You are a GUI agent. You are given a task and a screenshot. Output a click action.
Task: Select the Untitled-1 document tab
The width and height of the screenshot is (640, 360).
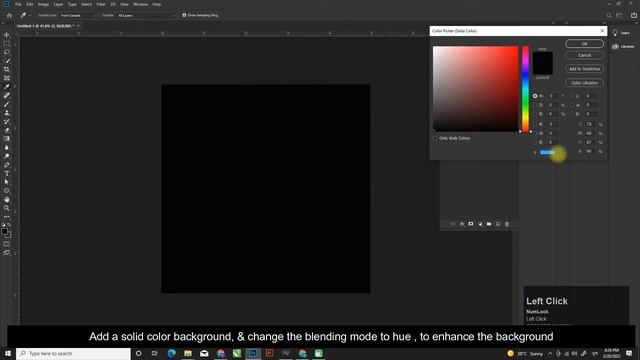tap(45, 26)
